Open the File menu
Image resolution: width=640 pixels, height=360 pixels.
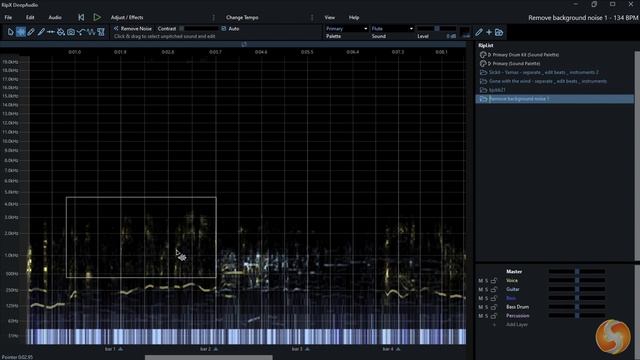(x=8, y=18)
